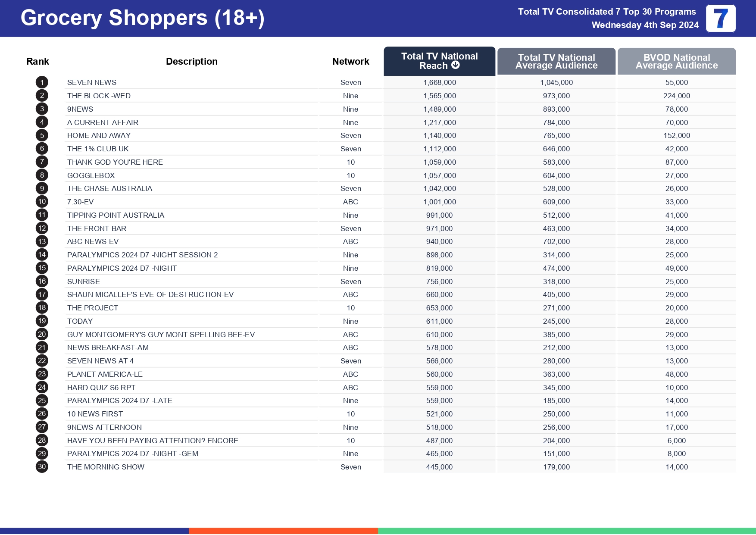This screenshot has height=535, width=756.
Task: Click the rank 10 circle badge
Action: [x=42, y=202]
